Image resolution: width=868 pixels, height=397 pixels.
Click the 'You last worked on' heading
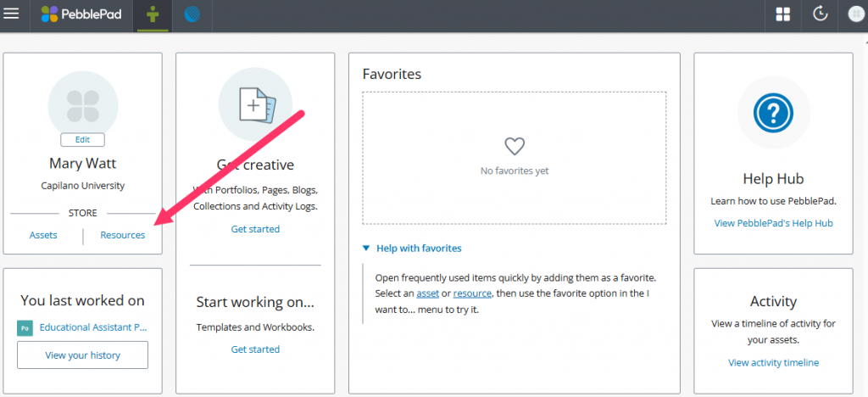coord(82,300)
